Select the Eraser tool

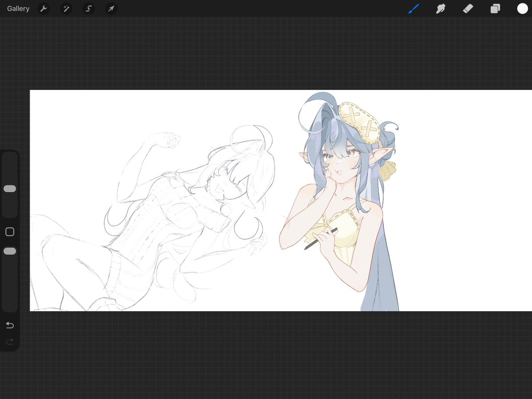point(468,8)
